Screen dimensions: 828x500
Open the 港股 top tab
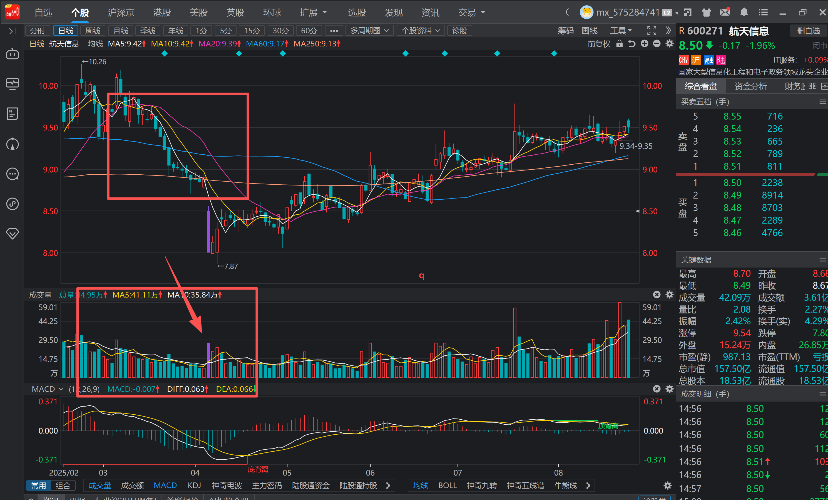tap(162, 12)
